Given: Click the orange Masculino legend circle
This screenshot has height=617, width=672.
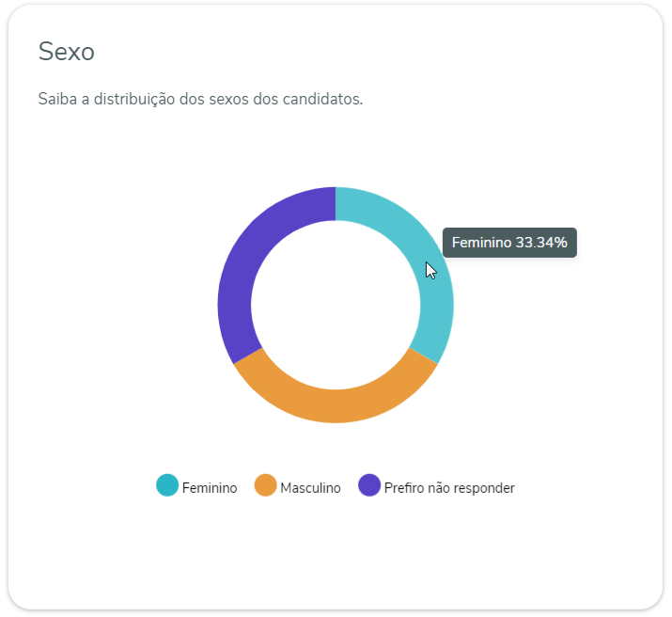Looking at the screenshot, I should (x=266, y=486).
